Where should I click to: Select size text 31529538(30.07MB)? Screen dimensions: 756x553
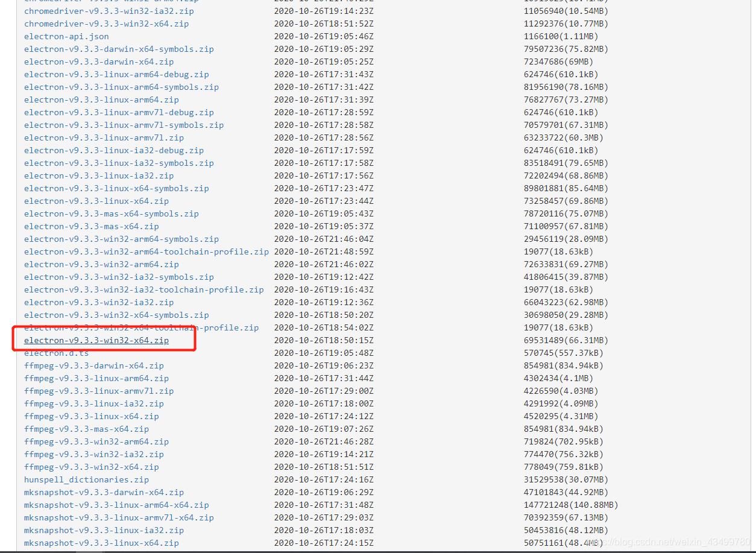point(566,479)
